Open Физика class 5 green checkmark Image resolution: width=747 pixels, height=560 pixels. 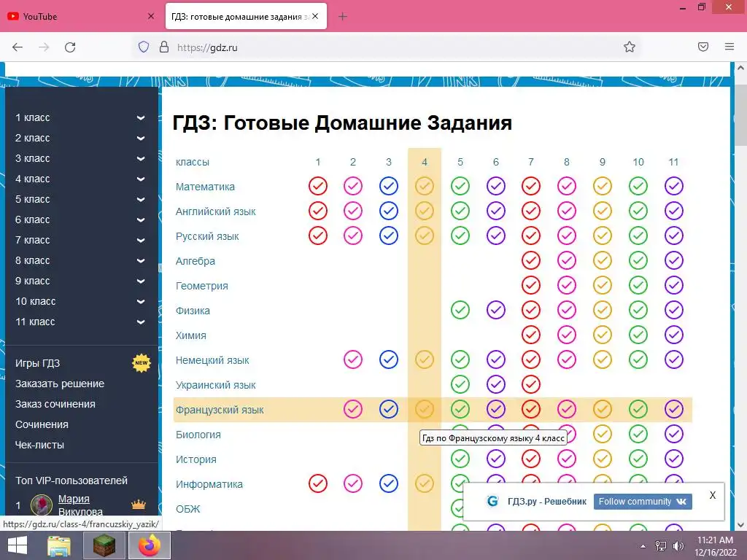[460, 310]
